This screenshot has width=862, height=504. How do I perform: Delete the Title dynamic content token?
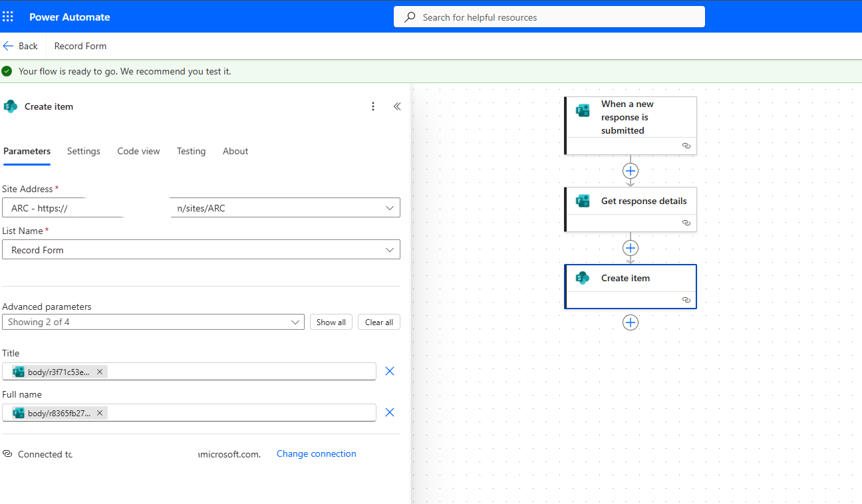pyautogui.click(x=100, y=372)
